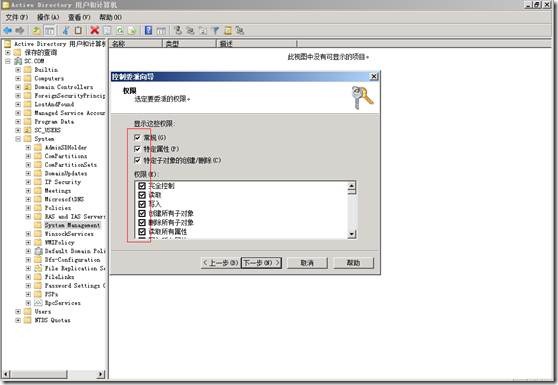Click the Up one level toolbar icon
Screen dimensions: 558x385
[x=37, y=31]
